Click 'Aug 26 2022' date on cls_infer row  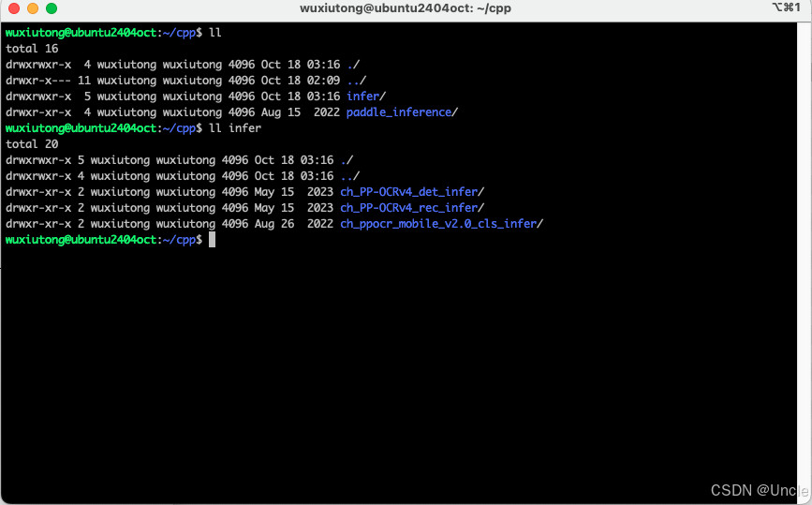(294, 224)
